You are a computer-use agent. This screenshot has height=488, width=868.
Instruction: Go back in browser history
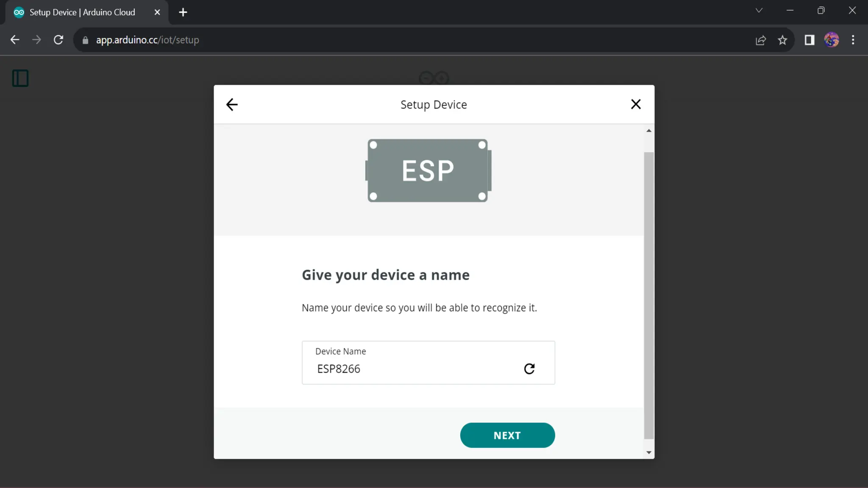[15, 40]
